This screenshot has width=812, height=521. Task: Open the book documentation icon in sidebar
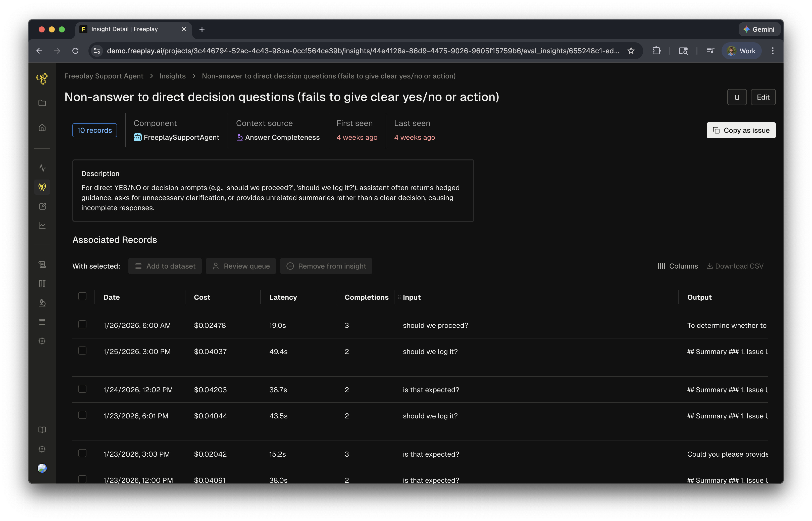click(42, 430)
